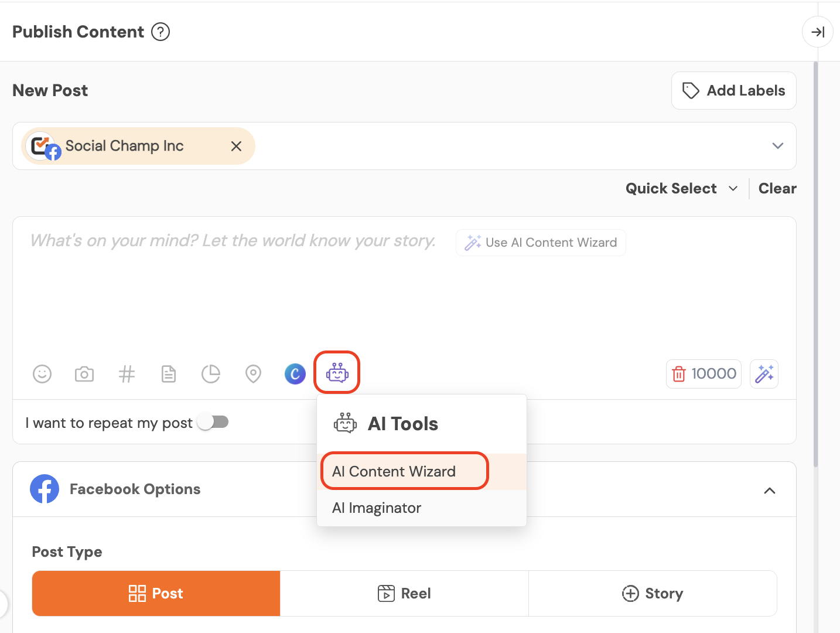Remove the Social Champ Inc account
Screen dimensions: 840x633
tap(236, 147)
